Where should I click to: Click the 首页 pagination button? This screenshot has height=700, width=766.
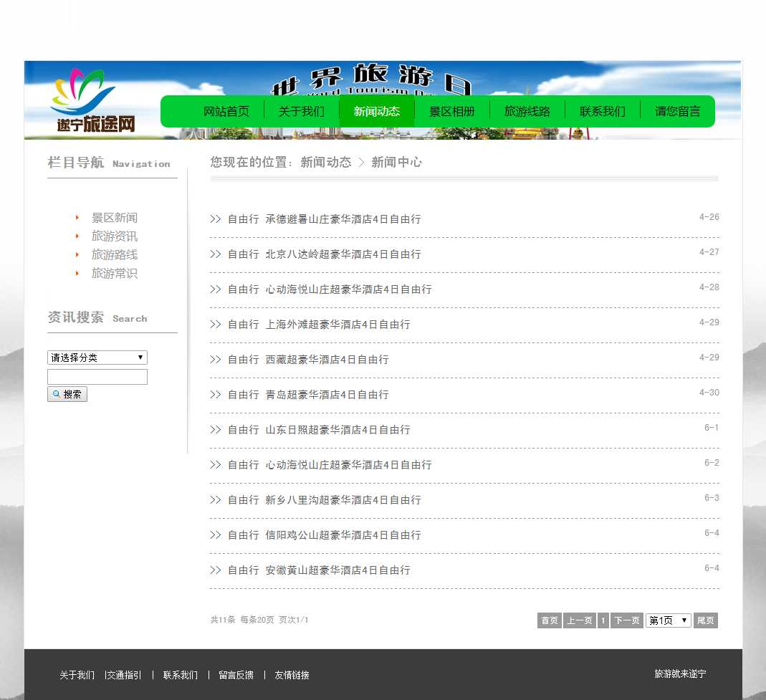tap(550, 620)
